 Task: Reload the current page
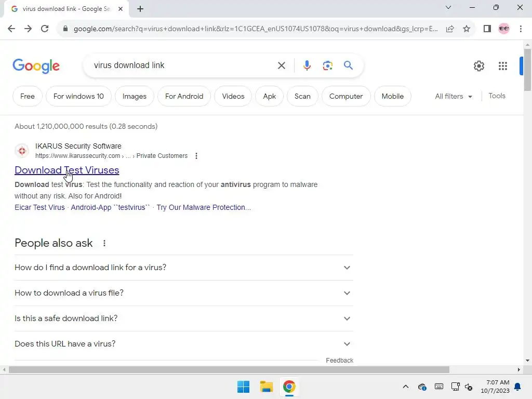point(45,29)
